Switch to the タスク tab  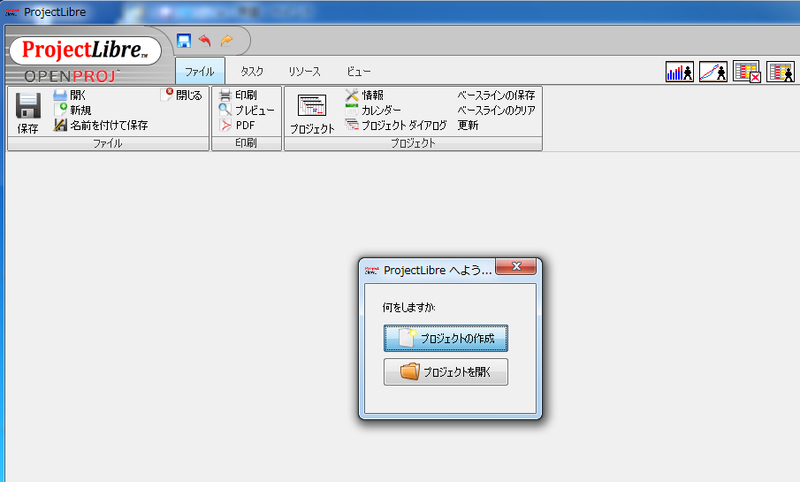click(x=252, y=71)
